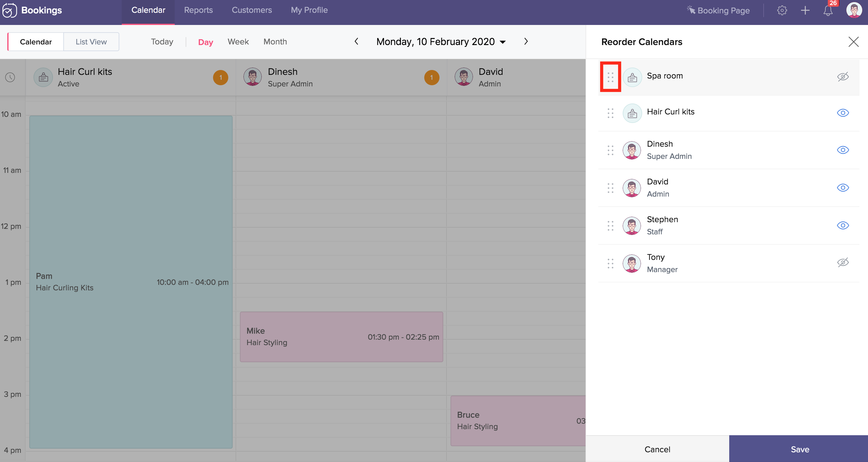Show the Spa room calendar
Image resolution: width=868 pixels, height=462 pixels.
[843, 76]
